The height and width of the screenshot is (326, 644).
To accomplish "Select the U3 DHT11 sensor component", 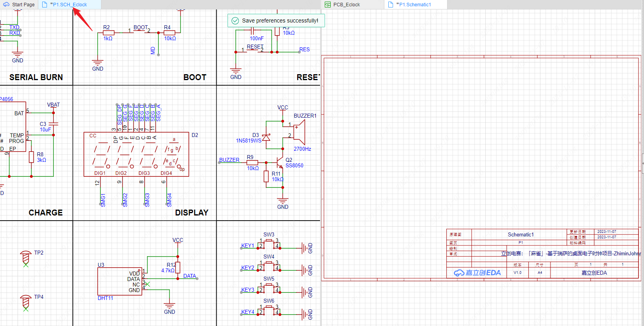I will (x=120, y=281).
